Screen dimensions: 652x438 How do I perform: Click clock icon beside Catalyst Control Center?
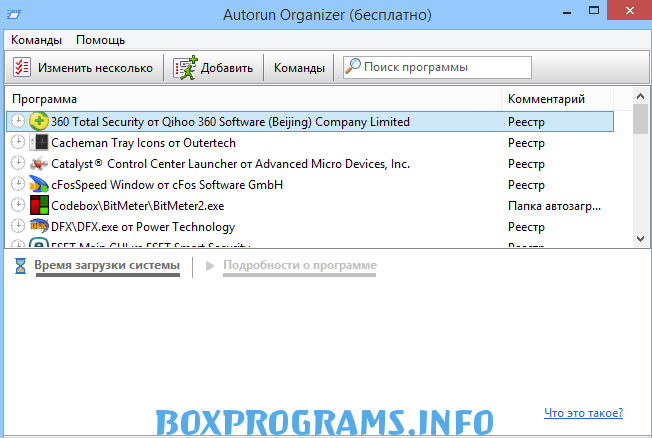click(18, 163)
